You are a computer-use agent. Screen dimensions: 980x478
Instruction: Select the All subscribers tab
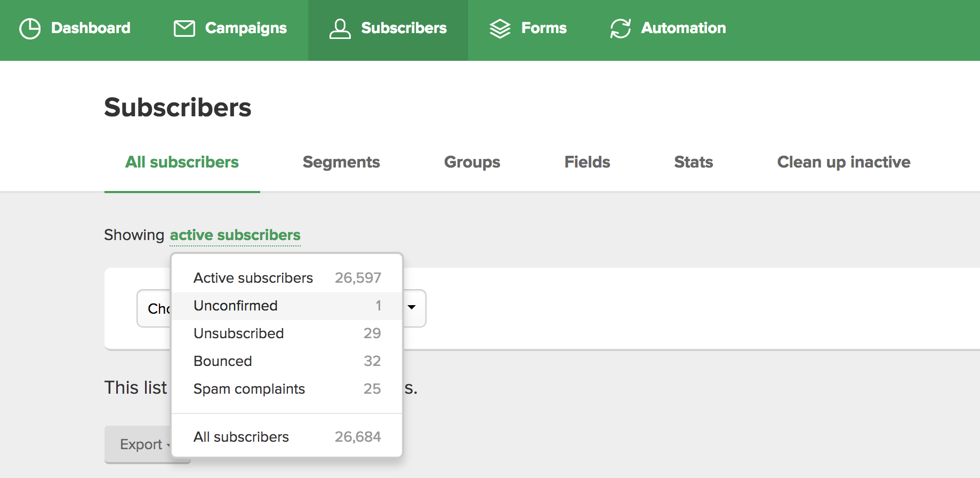[182, 162]
